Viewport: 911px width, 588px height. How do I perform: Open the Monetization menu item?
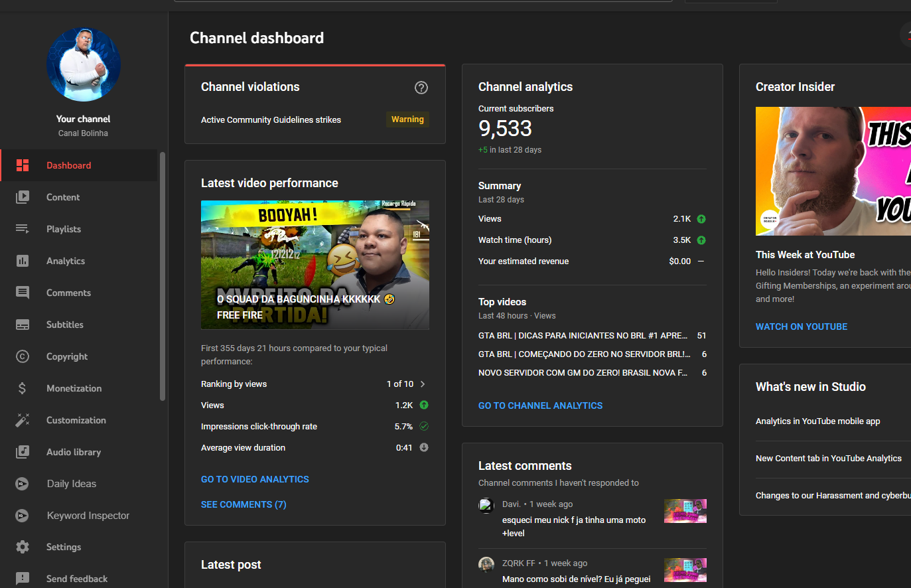pyautogui.click(x=78, y=388)
